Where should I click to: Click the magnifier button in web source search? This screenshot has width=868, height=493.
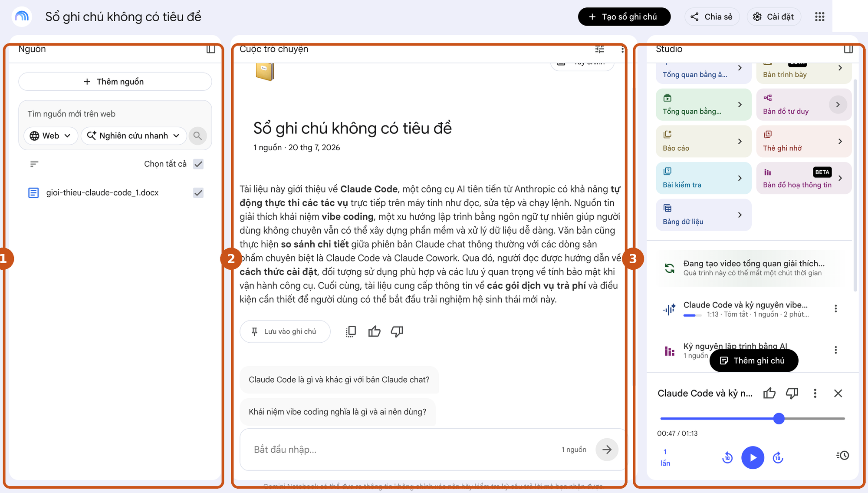[x=197, y=136]
